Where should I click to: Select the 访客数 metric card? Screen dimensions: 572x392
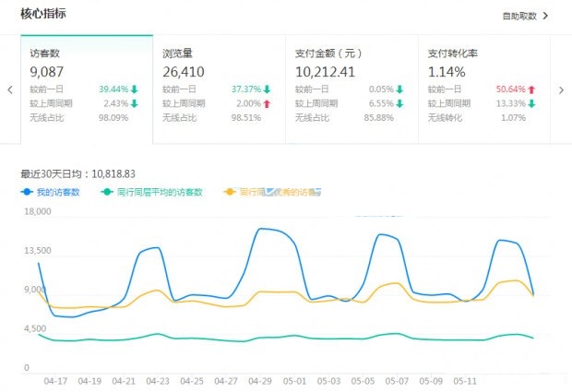[87, 89]
